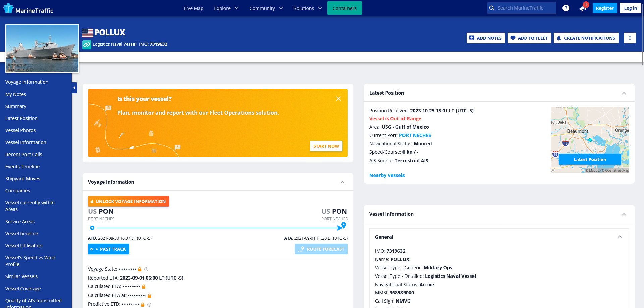The height and width of the screenshot is (308, 644).
Task: Click the US flag next to POLLUX
Action: click(88, 33)
